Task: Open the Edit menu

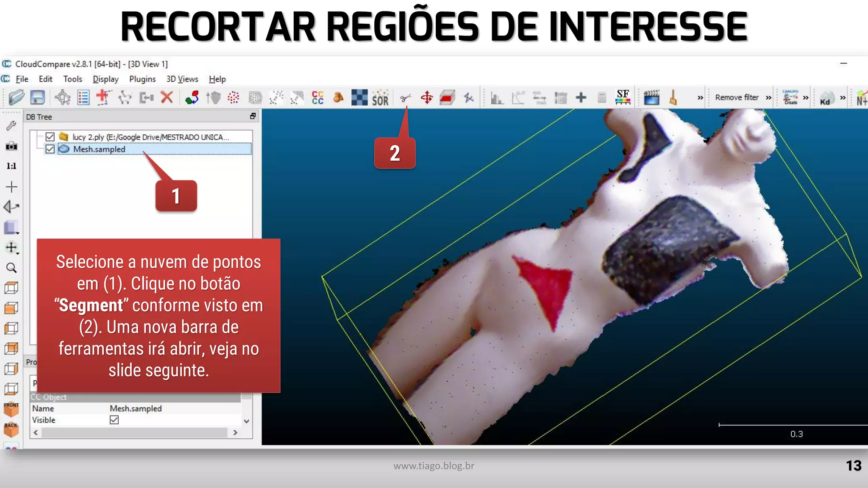Action: point(45,79)
